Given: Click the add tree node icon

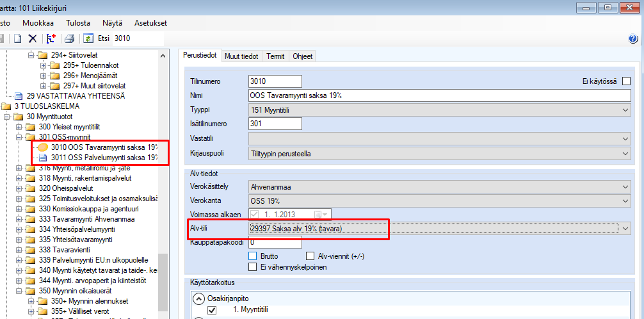Looking at the screenshot, I should point(51,38).
